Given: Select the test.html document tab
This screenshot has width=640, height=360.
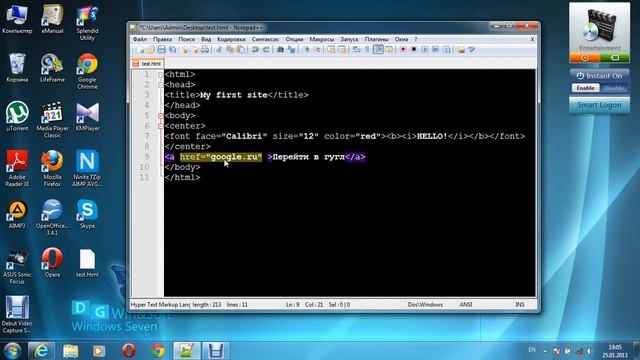Looking at the screenshot, I should [147, 64].
